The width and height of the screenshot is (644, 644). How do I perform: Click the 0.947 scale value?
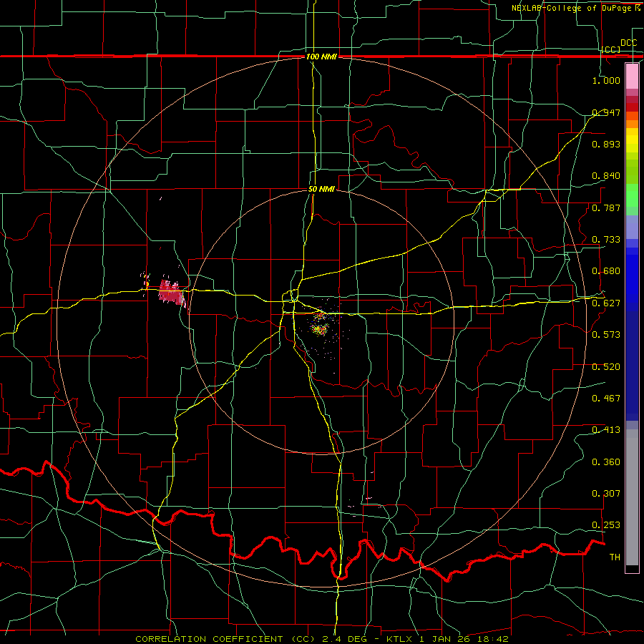click(606, 112)
